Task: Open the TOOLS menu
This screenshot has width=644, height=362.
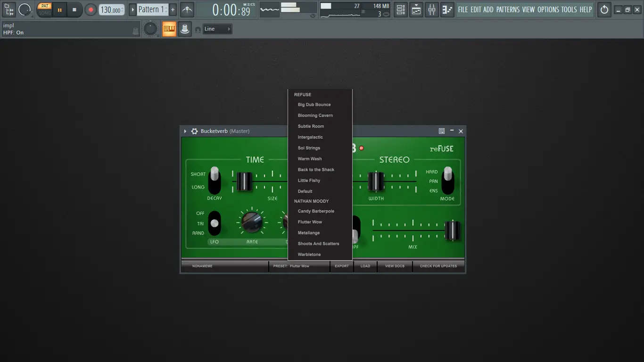Action: coord(569,9)
